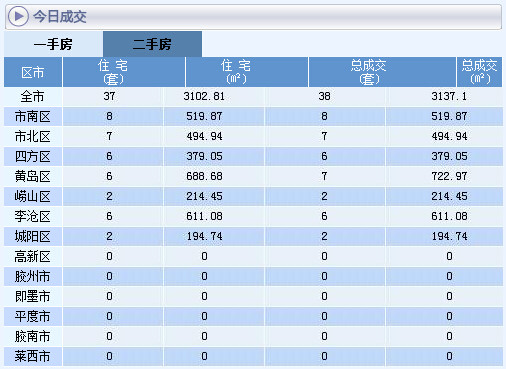Select the 高新区 row label
506x369 pixels.
coord(32,257)
